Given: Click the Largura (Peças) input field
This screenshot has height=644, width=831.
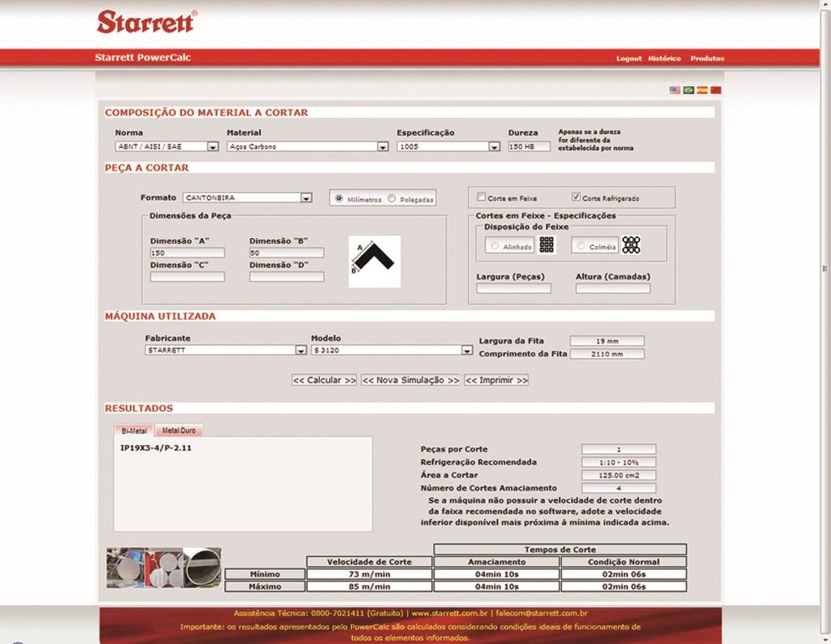Looking at the screenshot, I should [x=513, y=288].
